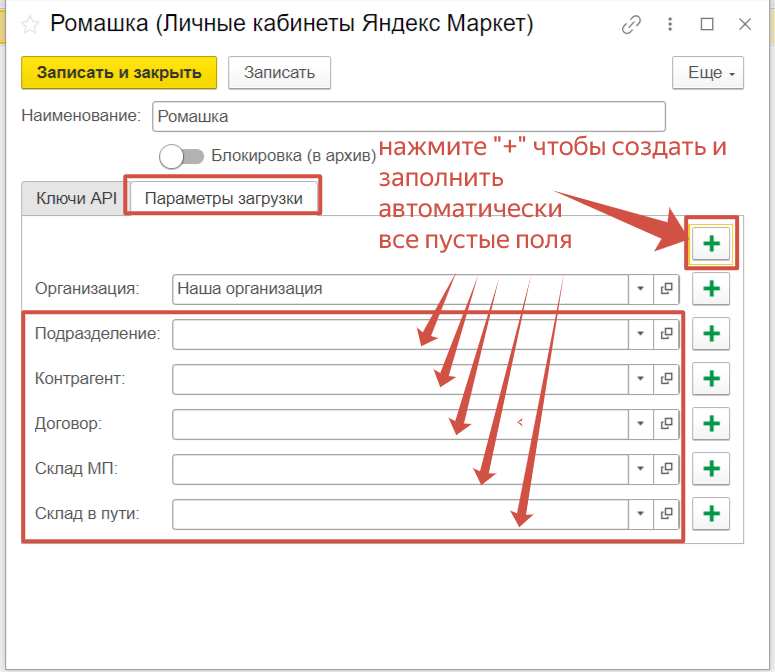The width and height of the screenshot is (775, 672).
Task: Add window to favorites with star icon
Action: (x=30, y=25)
